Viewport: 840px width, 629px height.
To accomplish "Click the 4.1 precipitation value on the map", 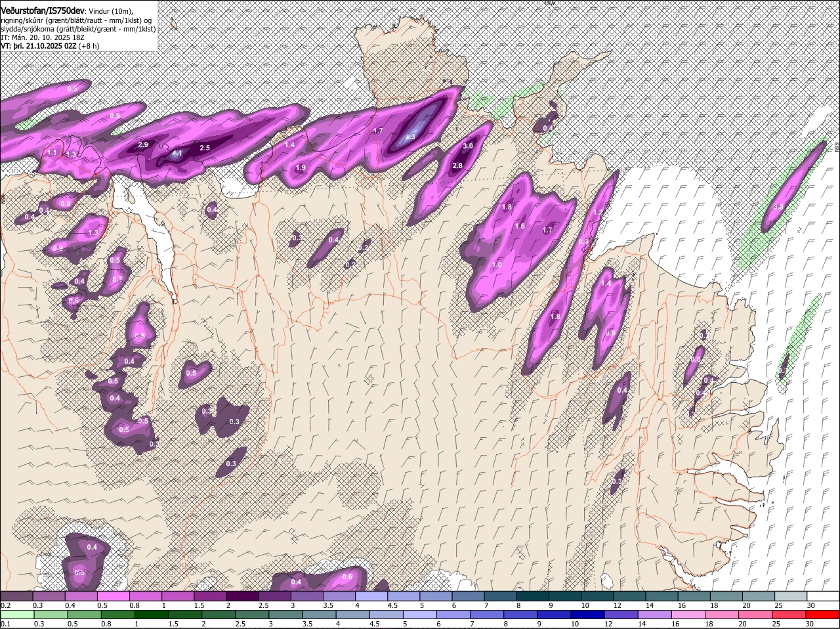I will [177, 154].
